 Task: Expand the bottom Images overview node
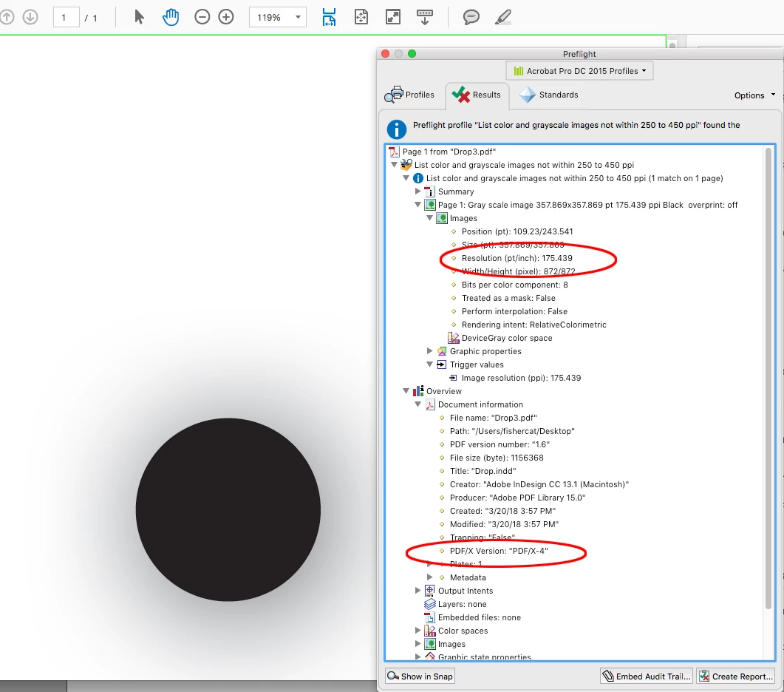tap(418, 644)
